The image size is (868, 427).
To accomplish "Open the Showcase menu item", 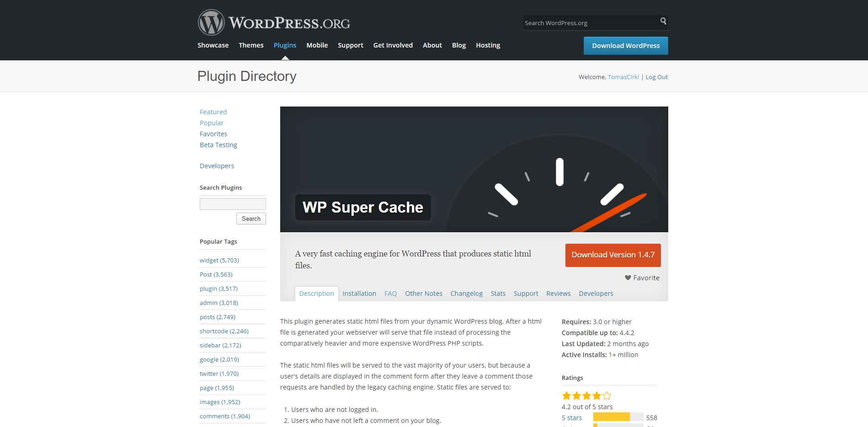I will [x=213, y=45].
